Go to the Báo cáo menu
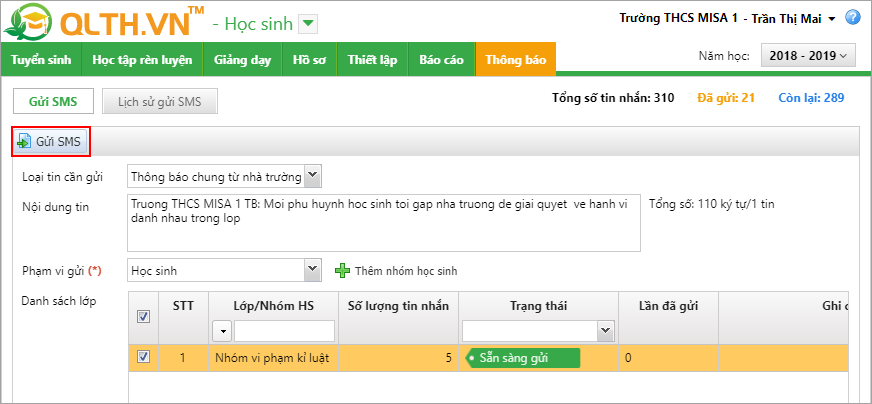The height and width of the screenshot is (404, 872). (441, 59)
